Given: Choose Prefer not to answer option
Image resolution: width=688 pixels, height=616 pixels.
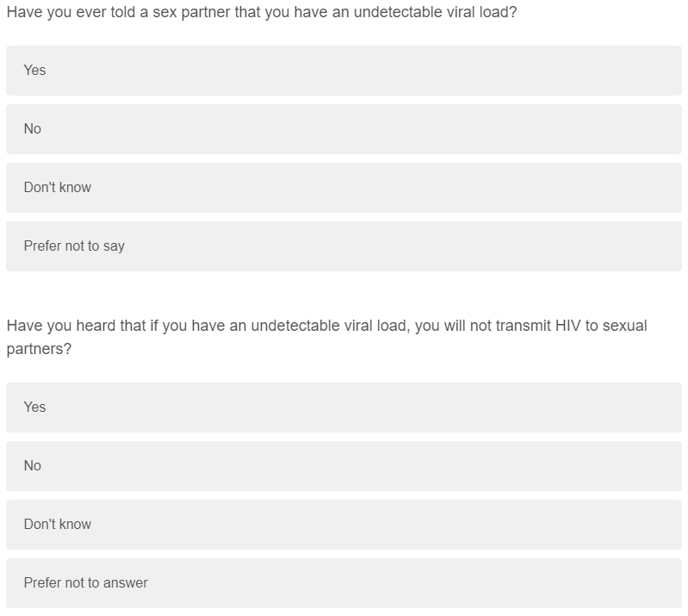Looking at the screenshot, I should tap(344, 583).
